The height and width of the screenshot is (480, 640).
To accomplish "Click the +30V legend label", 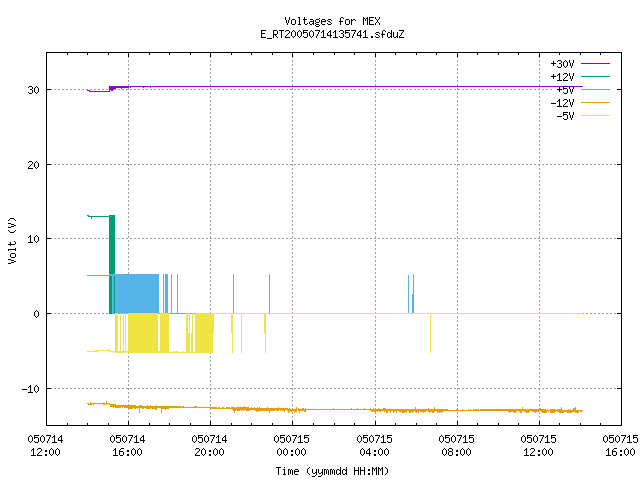I will click(562, 64).
